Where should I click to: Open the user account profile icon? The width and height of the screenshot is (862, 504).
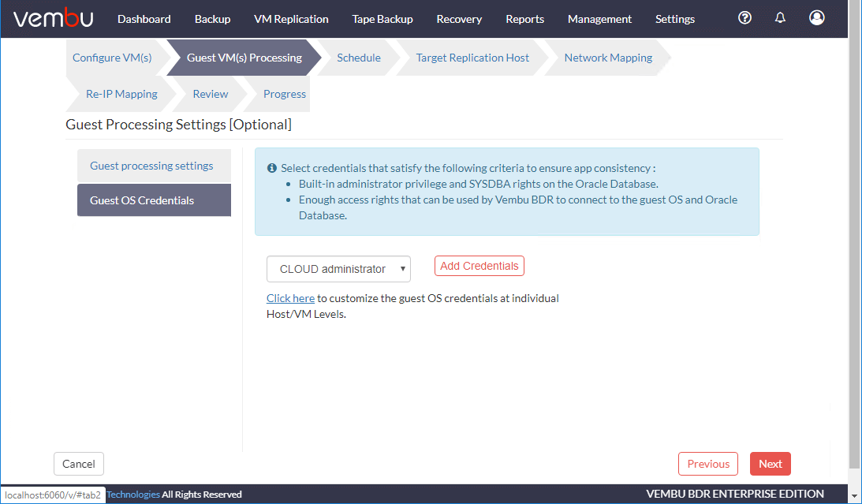pos(817,18)
